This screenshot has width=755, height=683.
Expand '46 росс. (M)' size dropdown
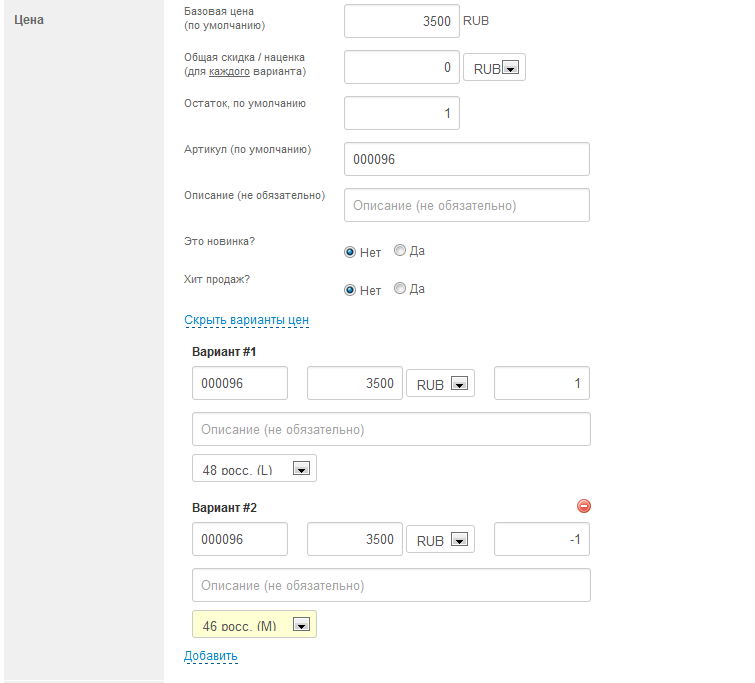[254, 625]
